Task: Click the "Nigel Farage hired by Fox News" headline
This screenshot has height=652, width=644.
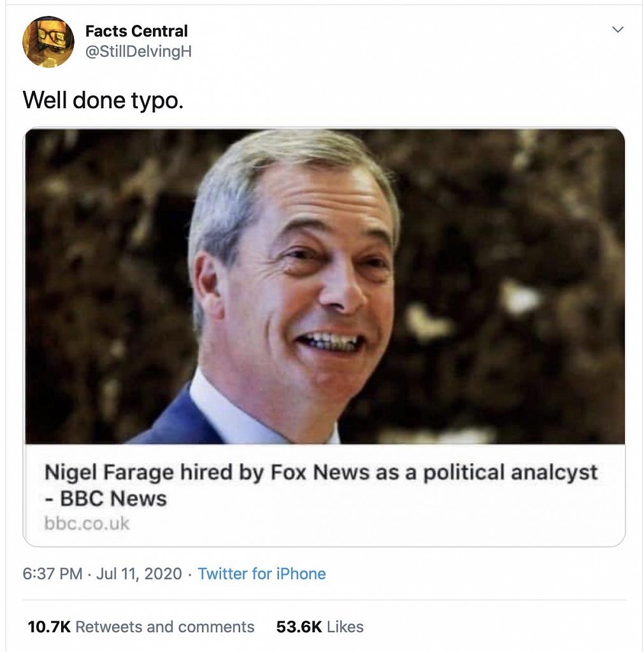Action: point(191,473)
